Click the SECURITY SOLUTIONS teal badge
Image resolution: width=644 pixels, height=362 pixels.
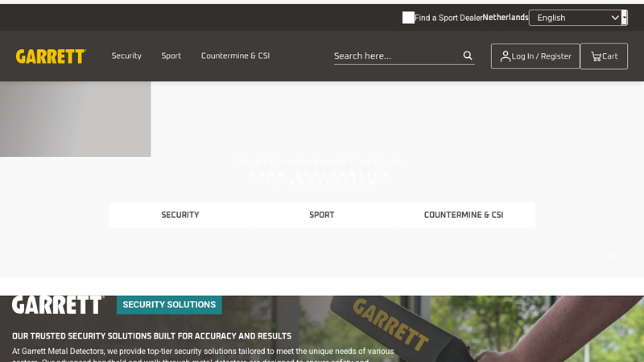(169, 305)
